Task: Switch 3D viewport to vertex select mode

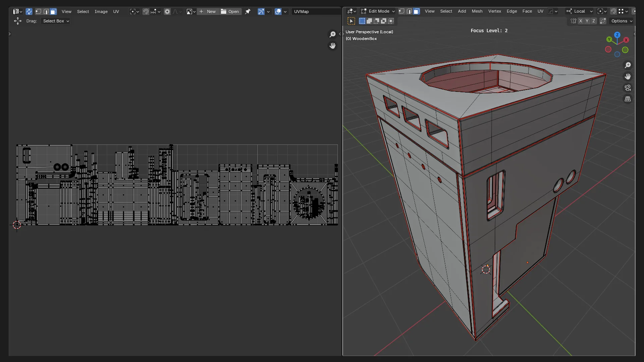Action: (x=401, y=11)
